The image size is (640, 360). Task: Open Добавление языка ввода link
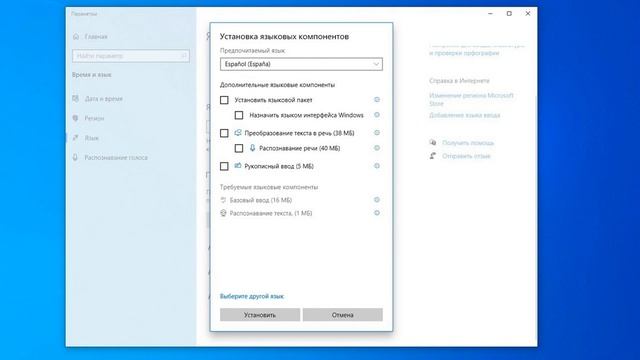pyautogui.click(x=464, y=116)
